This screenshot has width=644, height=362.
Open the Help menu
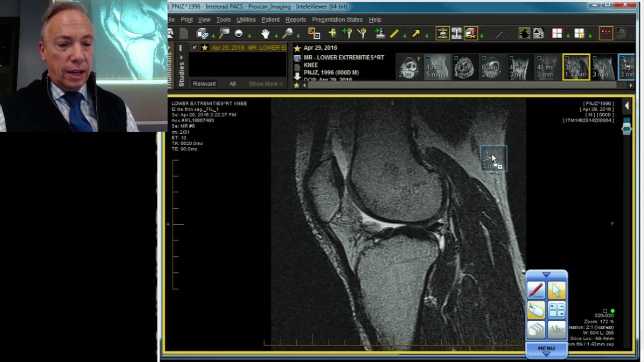(x=375, y=20)
